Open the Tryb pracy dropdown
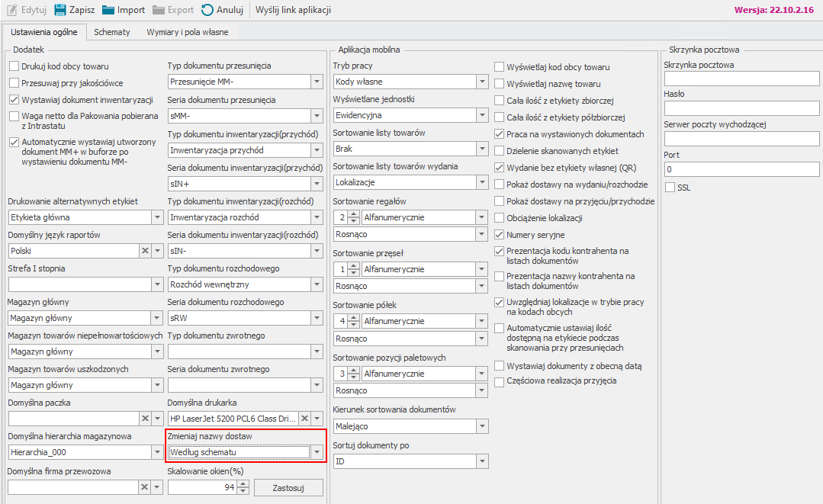823x504 pixels. point(481,82)
